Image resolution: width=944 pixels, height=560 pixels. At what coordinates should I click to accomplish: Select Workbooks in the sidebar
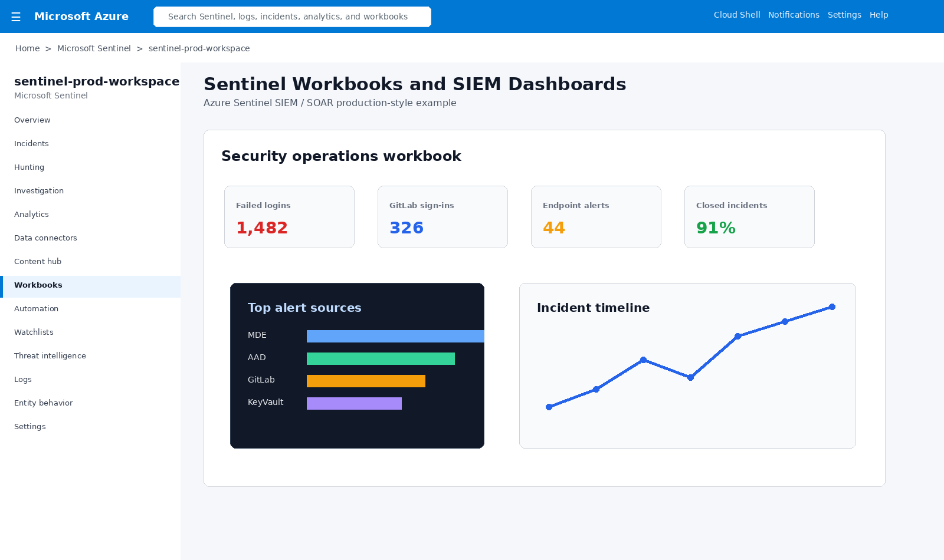tap(90, 285)
